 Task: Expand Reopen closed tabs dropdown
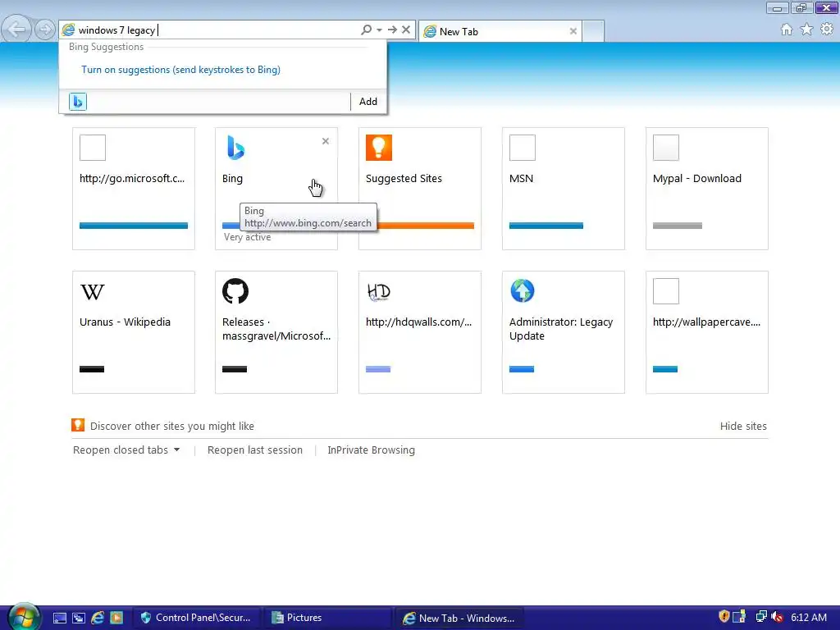pos(126,450)
